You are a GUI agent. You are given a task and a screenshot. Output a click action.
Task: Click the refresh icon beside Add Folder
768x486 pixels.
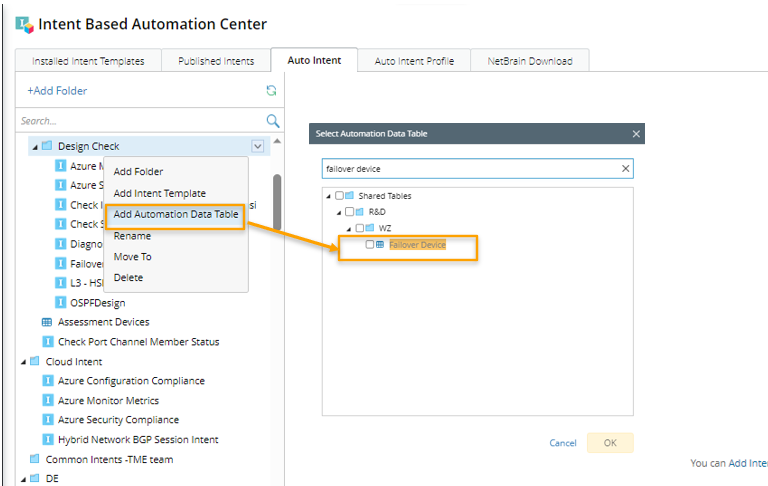click(x=271, y=91)
